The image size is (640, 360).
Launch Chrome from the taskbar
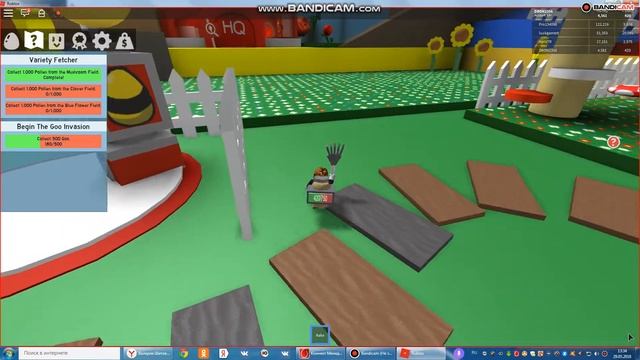(x=184, y=353)
